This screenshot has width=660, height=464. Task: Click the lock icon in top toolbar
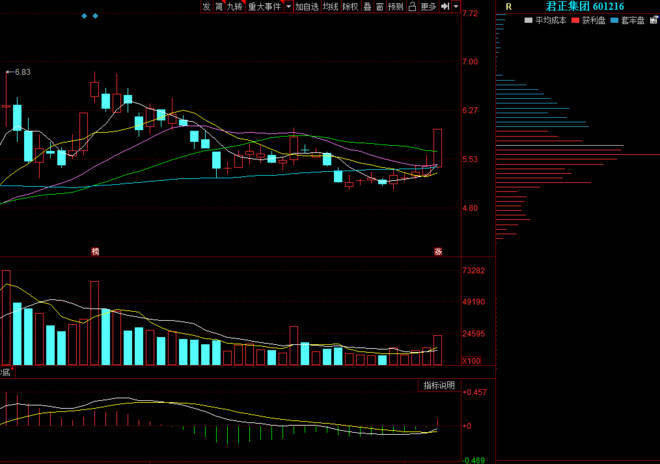click(x=412, y=6)
